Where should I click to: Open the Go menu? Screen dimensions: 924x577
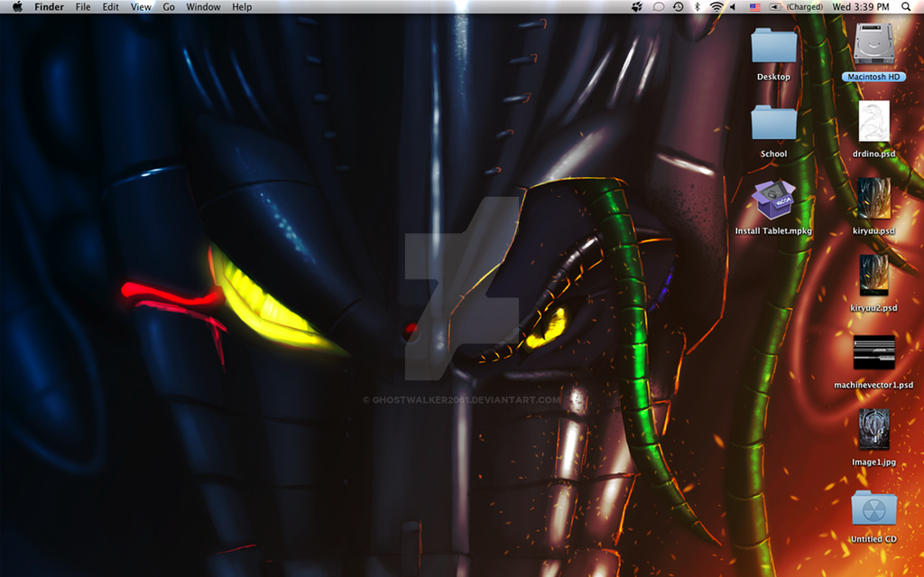169,7
